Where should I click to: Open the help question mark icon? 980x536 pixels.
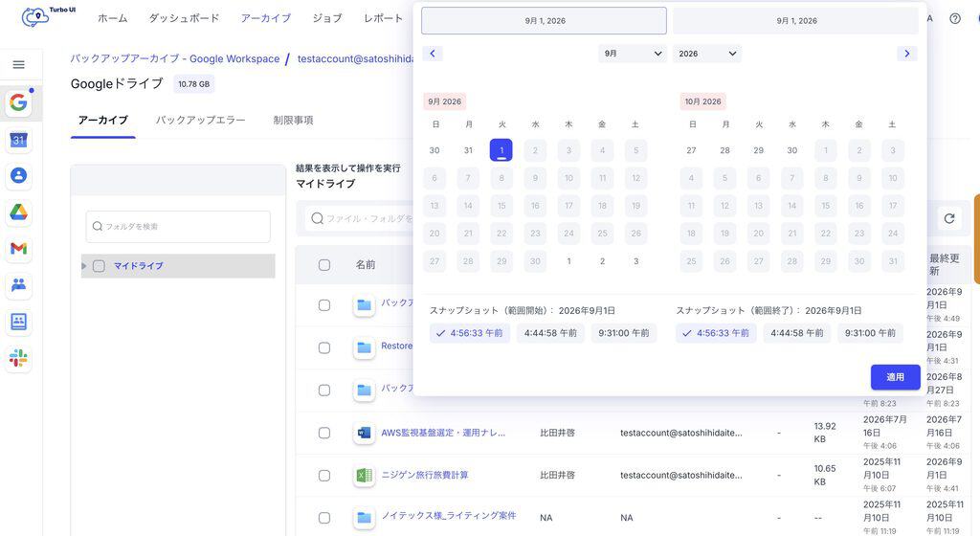pyautogui.click(x=955, y=18)
